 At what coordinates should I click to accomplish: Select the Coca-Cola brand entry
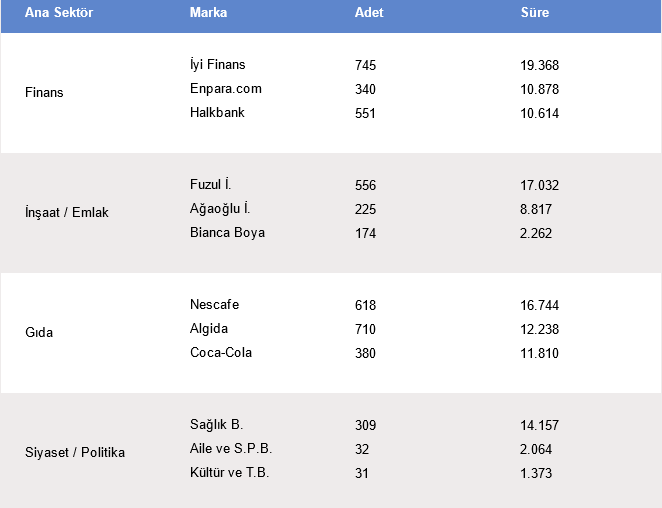[221, 353]
